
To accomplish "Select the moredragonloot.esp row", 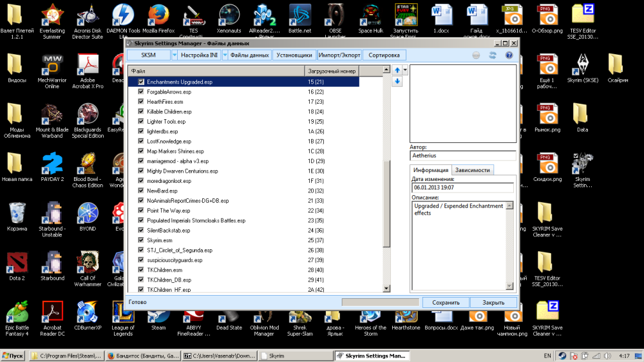I will click(243, 181).
